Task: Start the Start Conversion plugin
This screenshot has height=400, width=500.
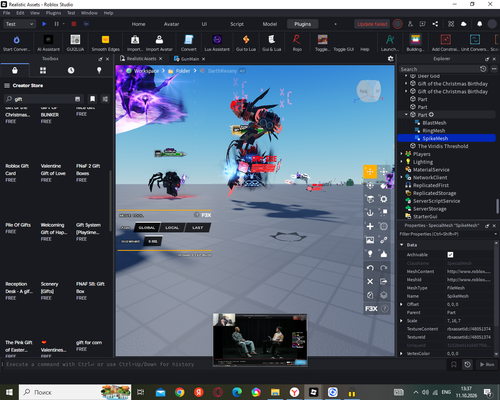Action: coord(16,43)
